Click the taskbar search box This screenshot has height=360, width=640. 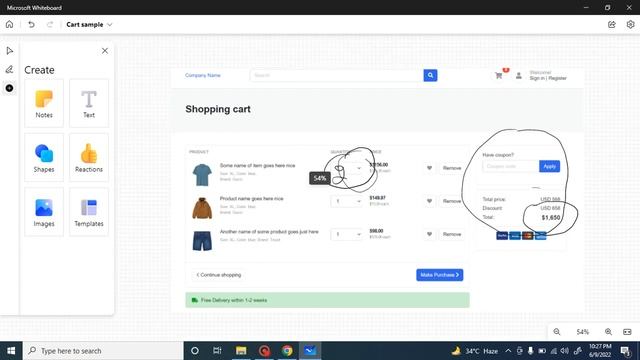(x=102, y=351)
